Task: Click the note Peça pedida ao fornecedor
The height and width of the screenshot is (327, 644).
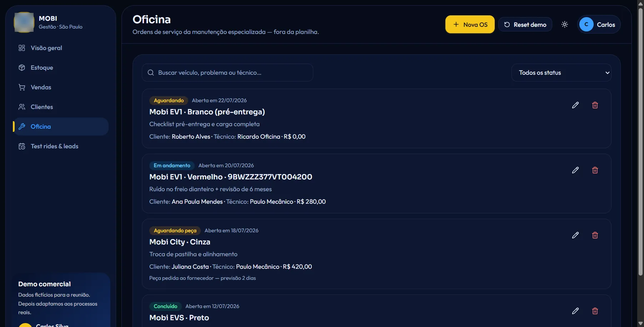Action: tap(203, 278)
